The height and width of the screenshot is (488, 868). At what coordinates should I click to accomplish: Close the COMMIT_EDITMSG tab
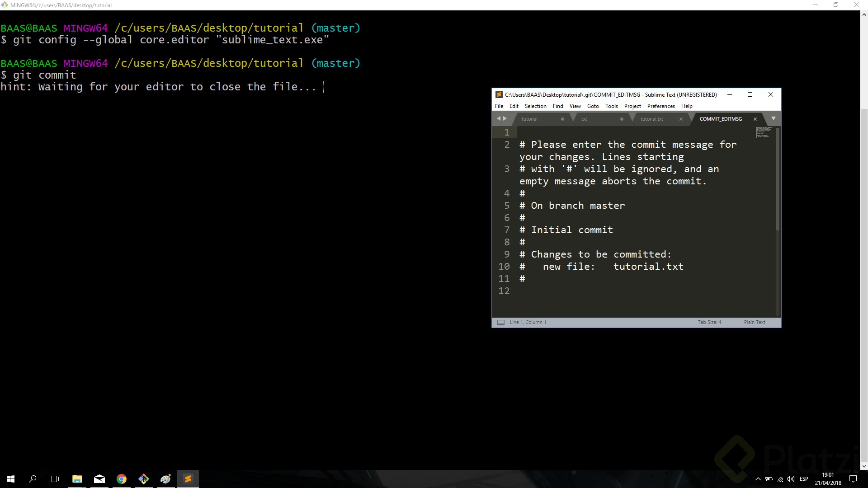click(x=755, y=119)
